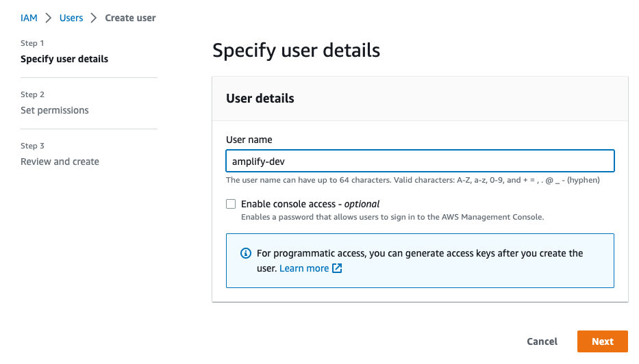Image resolution: width=639 pixels, height=364 pixels.
Task: Click the User name field containing amplify-dev
Action: tap(420, 161)
